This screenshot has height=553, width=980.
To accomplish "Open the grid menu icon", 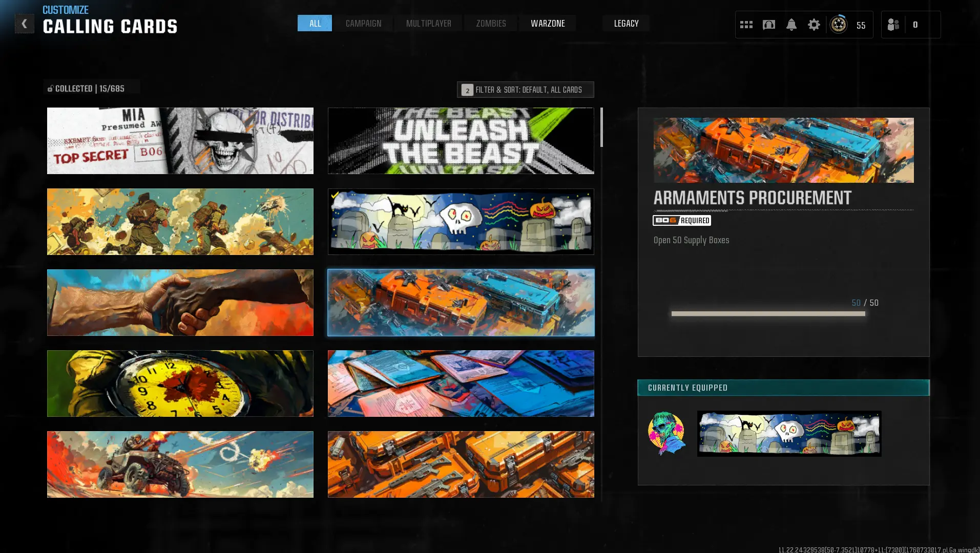I will (746, 25).
